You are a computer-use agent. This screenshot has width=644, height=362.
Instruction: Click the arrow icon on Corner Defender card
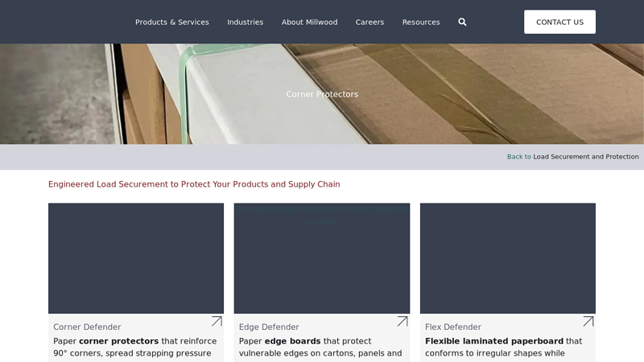click(x=217, y=322)
